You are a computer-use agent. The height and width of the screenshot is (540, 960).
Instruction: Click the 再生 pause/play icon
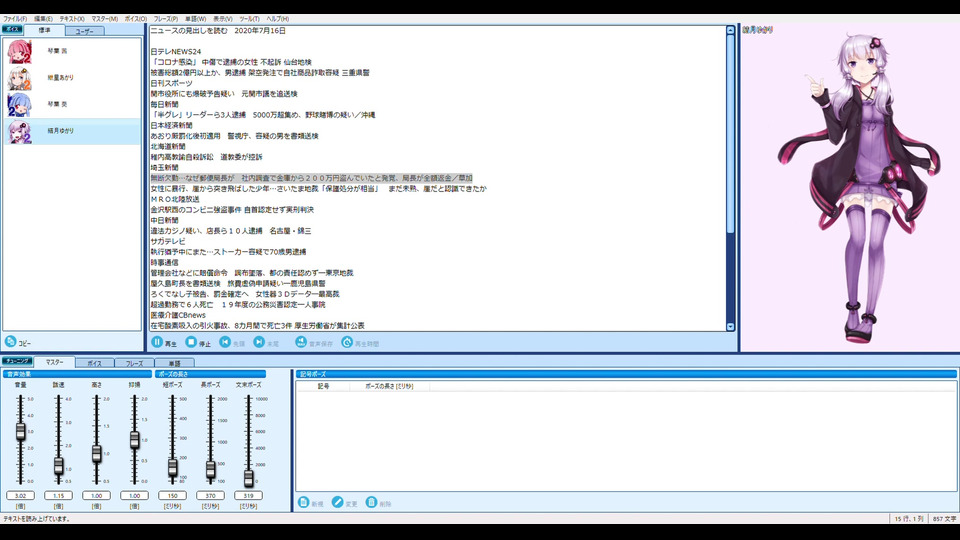tap(157, 342)
